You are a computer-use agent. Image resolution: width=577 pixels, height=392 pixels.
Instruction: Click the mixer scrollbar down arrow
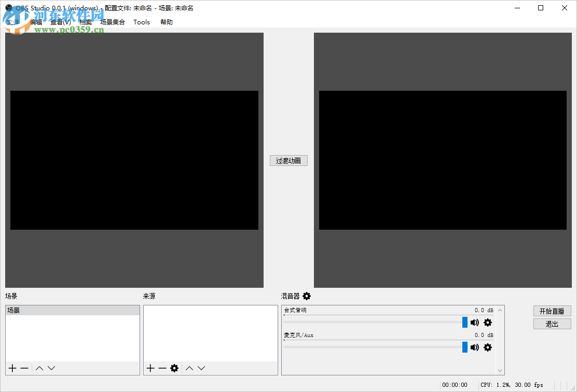pos(500,371)
